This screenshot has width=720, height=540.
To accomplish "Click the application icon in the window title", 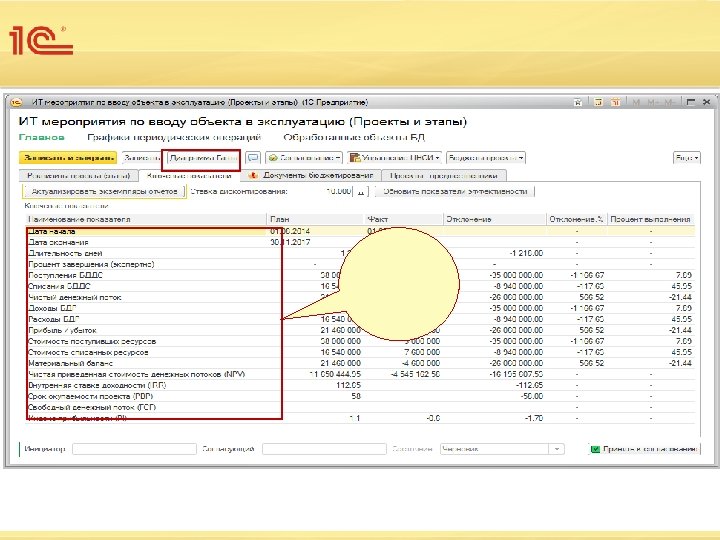I will pos(18,102).
